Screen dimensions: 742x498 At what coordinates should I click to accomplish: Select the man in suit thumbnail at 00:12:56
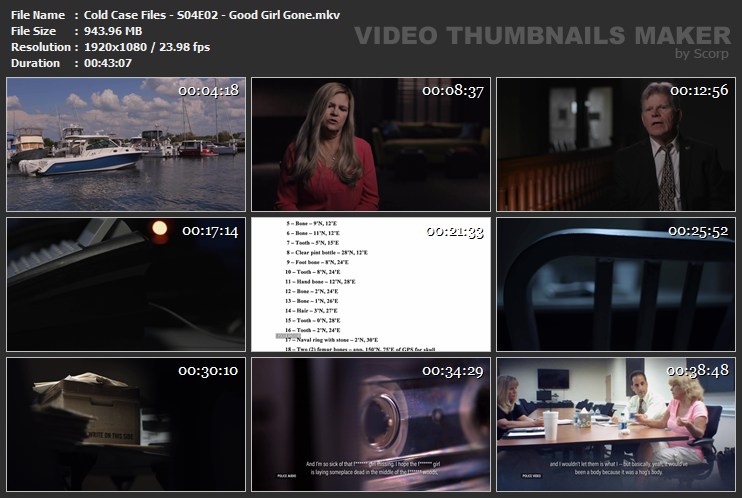(616, 144)
